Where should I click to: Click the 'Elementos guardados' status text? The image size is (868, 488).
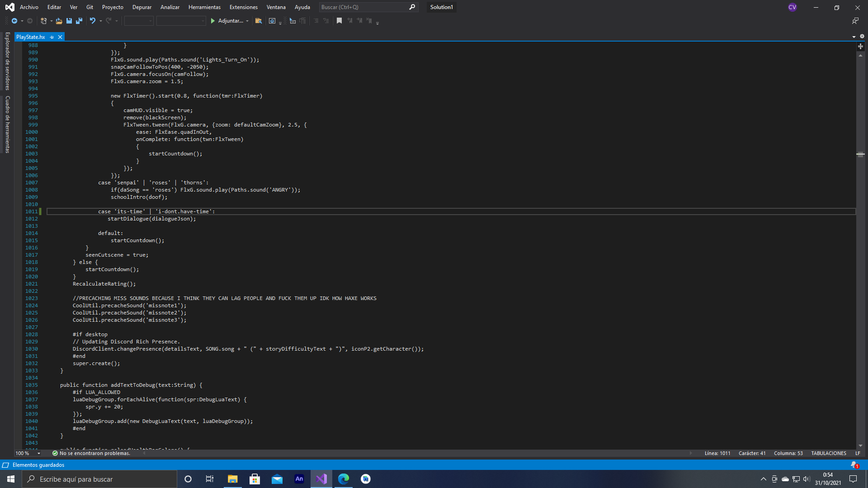pos(38,465)
